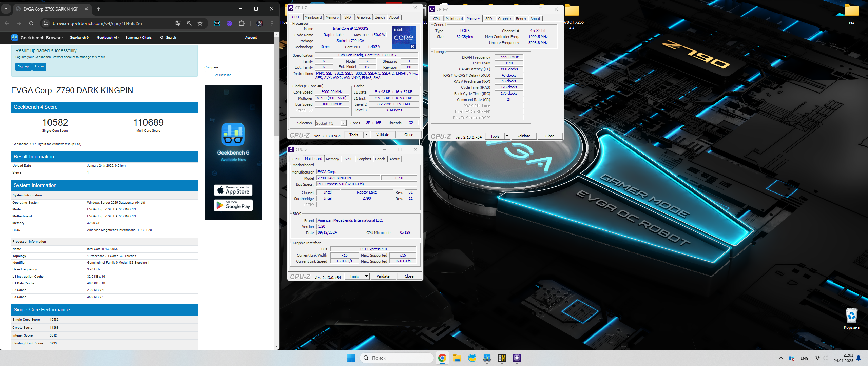Click the SIH browser extension icon
Viewport: 868px width, 366px height.
[217, 23]
